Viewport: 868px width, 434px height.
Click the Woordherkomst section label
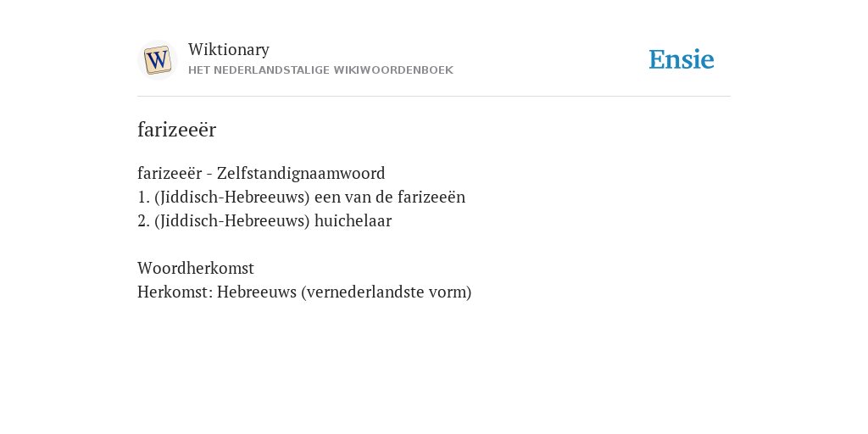[x=196, y=269]
